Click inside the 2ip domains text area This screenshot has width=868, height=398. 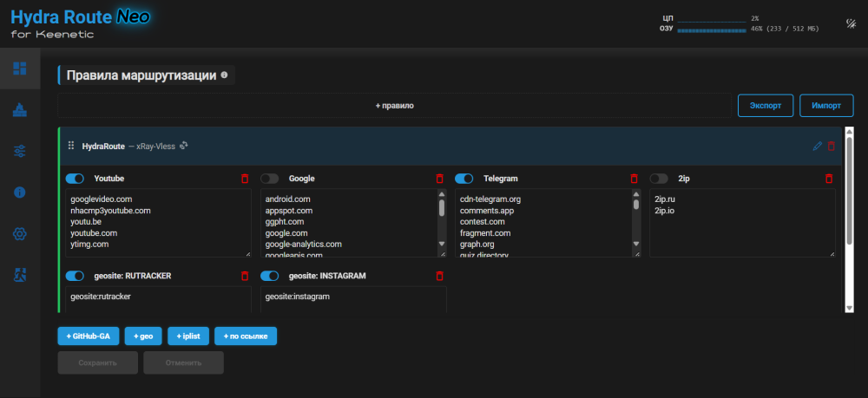coord(742,223)
